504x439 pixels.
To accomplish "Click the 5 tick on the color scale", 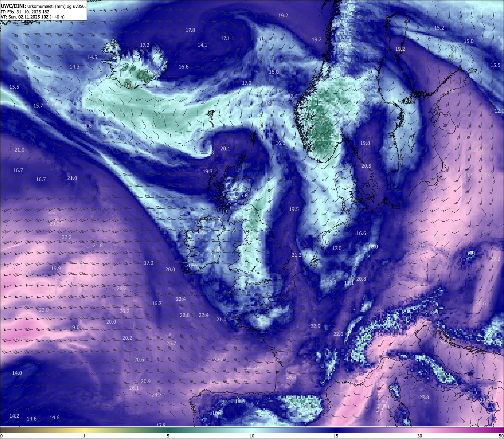I will [x=168, y=436].
